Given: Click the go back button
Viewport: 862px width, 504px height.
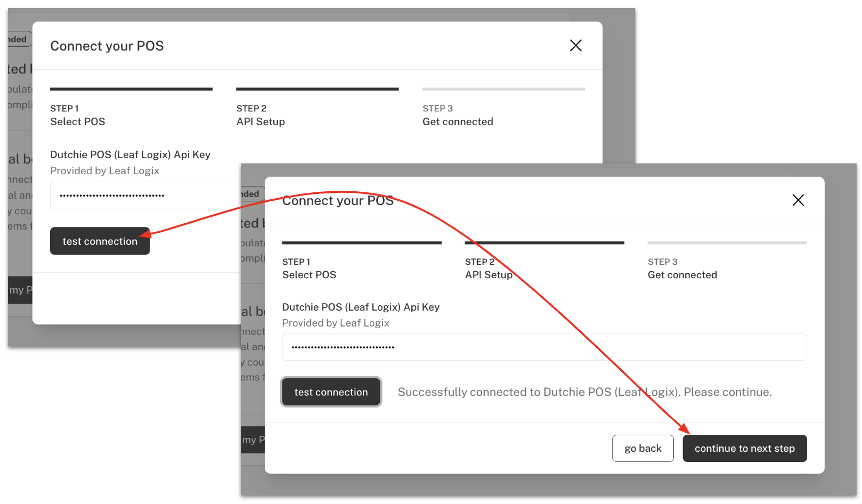Looking at the screenshot, I should [x=643, y=449].
